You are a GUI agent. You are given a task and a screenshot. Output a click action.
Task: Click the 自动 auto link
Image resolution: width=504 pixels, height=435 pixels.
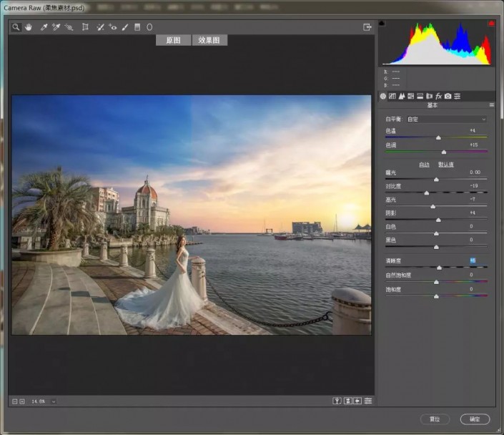pyautogui.click(x=424, y=165)
